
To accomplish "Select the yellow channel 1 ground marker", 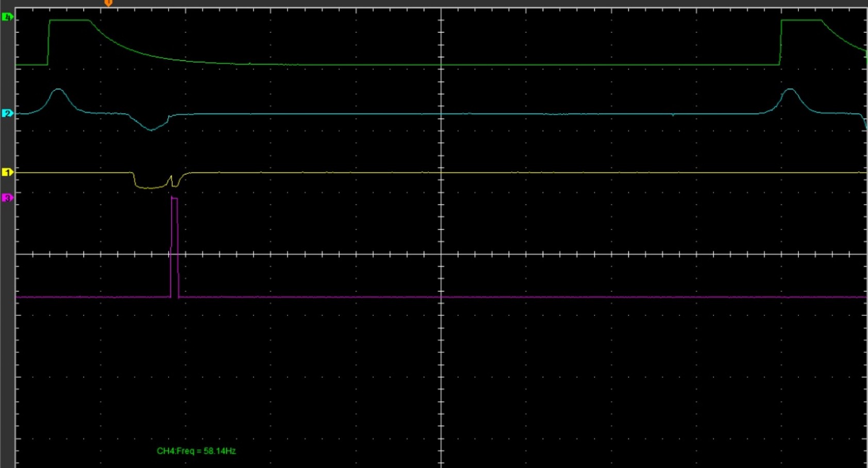I will click(x=7, y=172).
